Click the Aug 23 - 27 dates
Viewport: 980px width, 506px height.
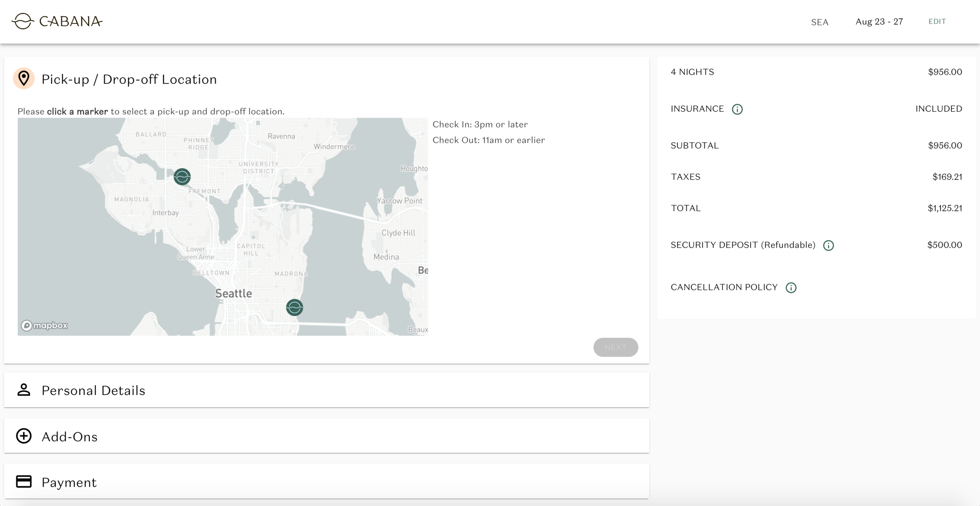click(x=879, y=22)
